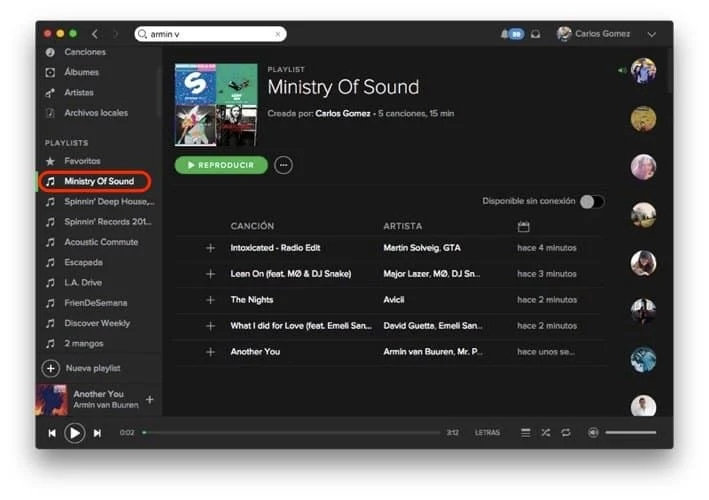Viewport: 709px width, 500px height.
Task: Click the blue globe friend avatar
Action: pos(643,359)
